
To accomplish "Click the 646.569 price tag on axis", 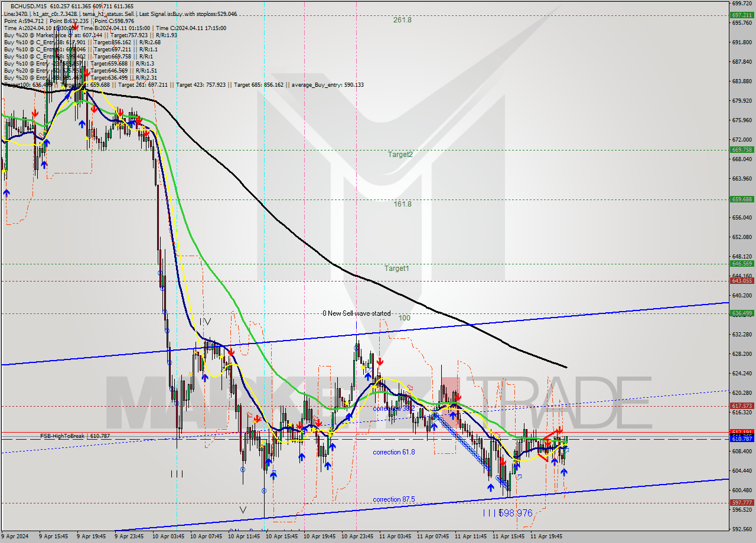I will (741, 263).
